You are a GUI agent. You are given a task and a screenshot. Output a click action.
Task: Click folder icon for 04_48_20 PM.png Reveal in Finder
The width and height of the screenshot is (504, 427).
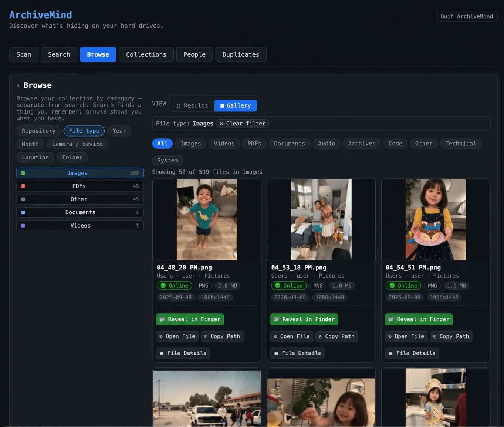(x=162, y=319)
